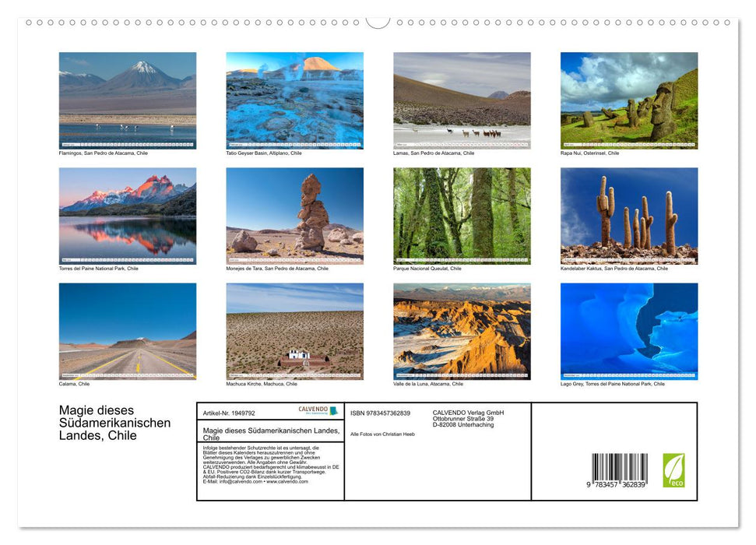Click the Machuca Kirche thumbnail
Image resolution: width=756 pixels, height=545 pixels.
[294, 331]
